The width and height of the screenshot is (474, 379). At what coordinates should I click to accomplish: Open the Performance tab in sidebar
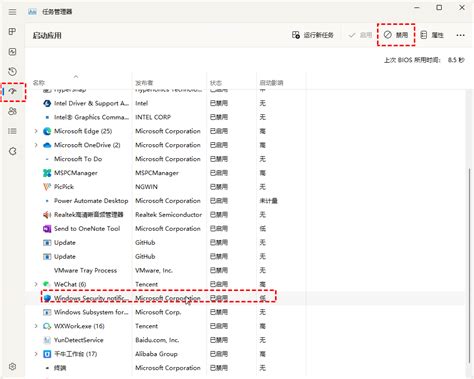[12, 52]
